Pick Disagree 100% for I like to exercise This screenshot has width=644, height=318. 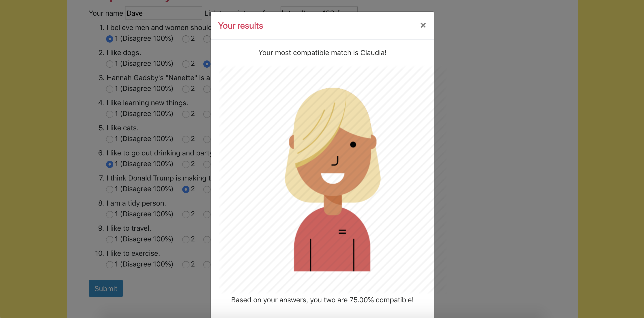point(109,264)
